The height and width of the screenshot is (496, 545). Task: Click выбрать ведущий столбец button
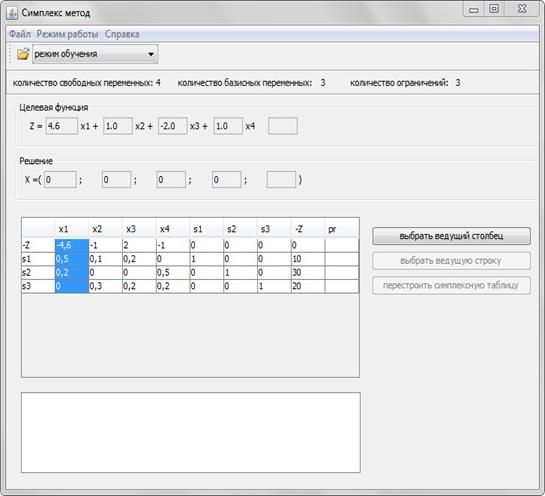pos(451,236)
